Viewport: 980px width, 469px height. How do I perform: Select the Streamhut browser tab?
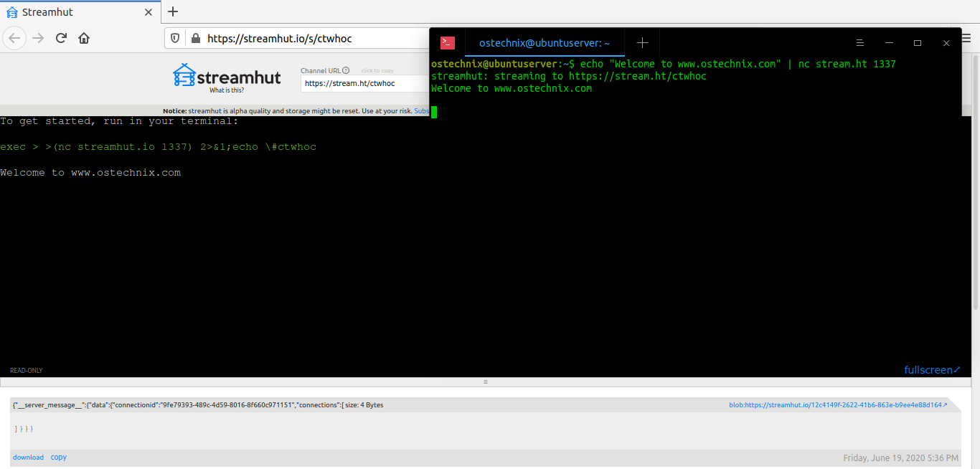pos(80,12)
